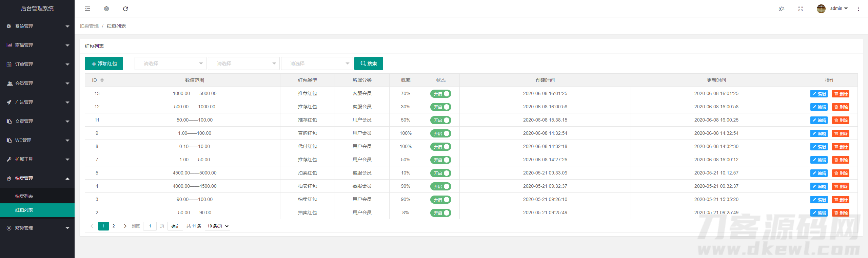868x258 pixels.
Task: Open the vertical three-dot more menu
Action: [x=859, y=9]
